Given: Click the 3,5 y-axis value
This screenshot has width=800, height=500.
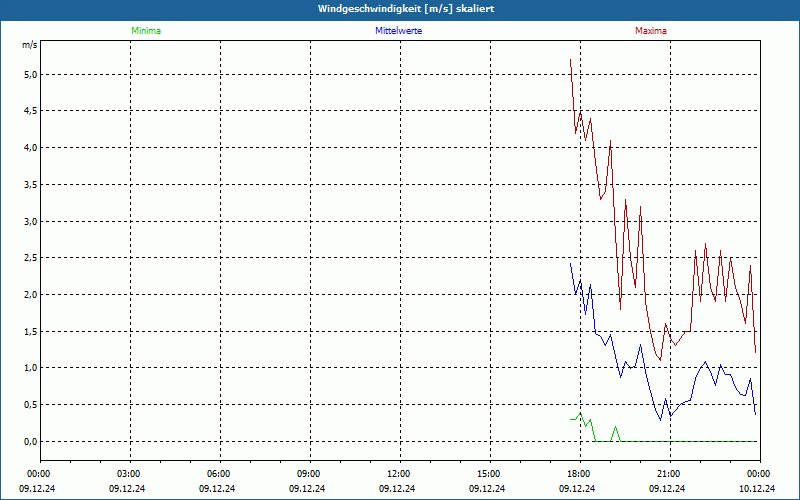Looking at the screenshot, I should coord(31,184).
